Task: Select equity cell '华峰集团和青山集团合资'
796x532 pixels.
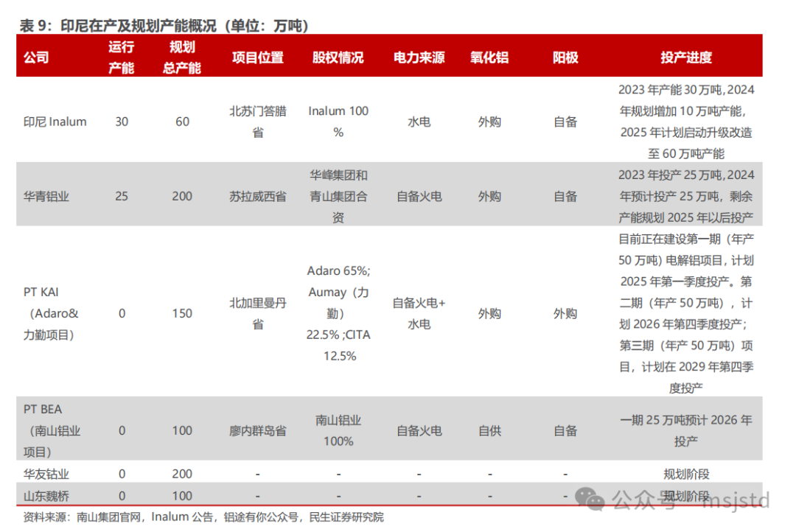Action: point(338,197)
